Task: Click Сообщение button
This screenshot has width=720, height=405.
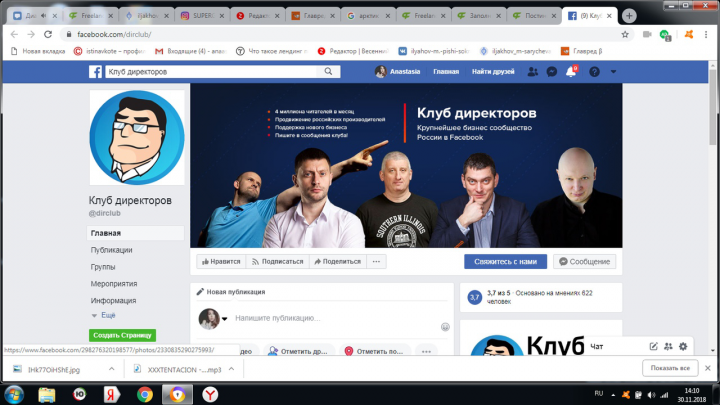Action: [x=585, y=262]
